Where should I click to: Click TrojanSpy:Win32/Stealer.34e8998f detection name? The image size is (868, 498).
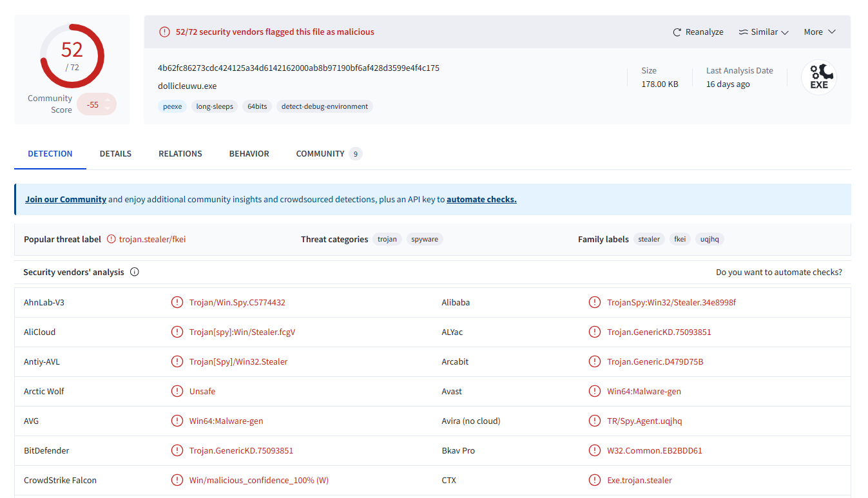point(671,302)
